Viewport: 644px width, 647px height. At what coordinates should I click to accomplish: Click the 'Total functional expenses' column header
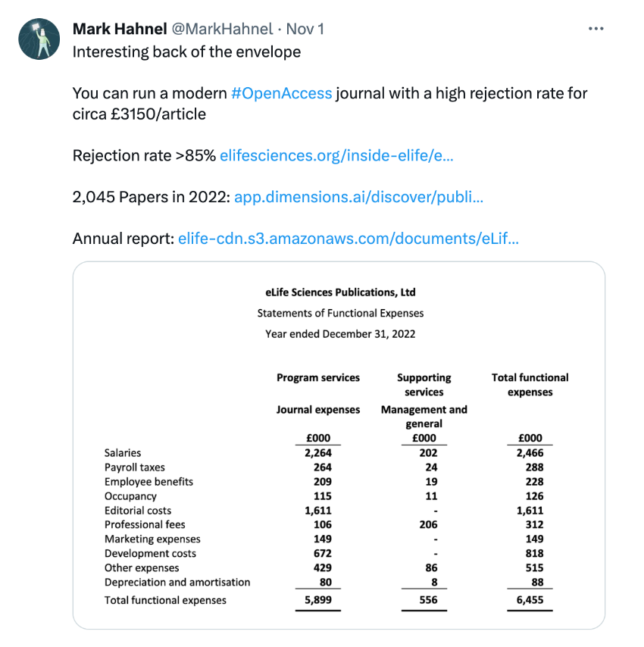click(530, 385)
